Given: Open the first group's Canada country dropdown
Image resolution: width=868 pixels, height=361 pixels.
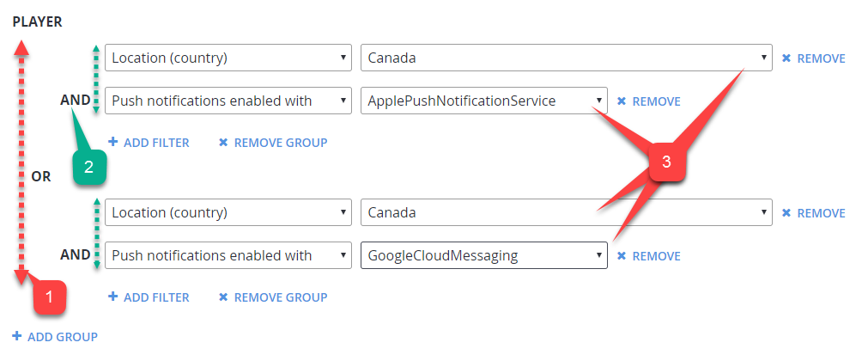Looking at the screenshot, I should [x=566, y=58].
